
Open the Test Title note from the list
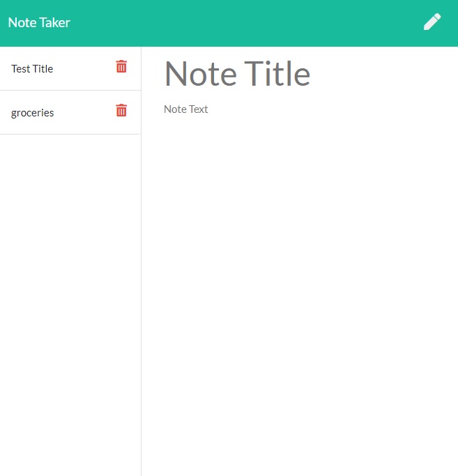(70, 68)
